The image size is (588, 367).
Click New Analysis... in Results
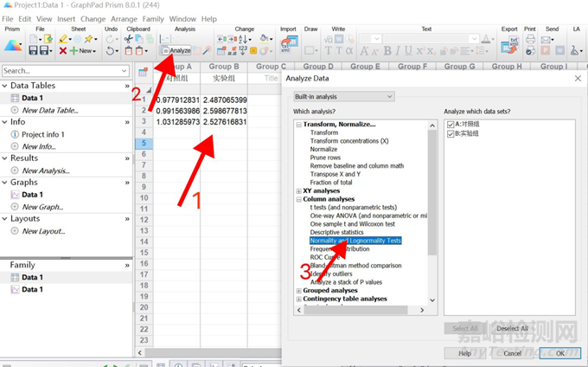click(46, 171)
